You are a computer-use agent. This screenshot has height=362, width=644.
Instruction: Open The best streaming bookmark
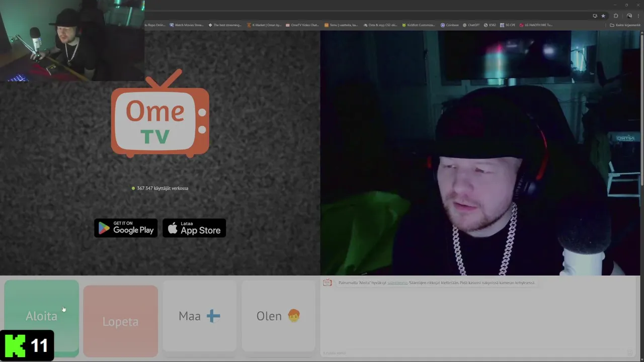point(225,25)
